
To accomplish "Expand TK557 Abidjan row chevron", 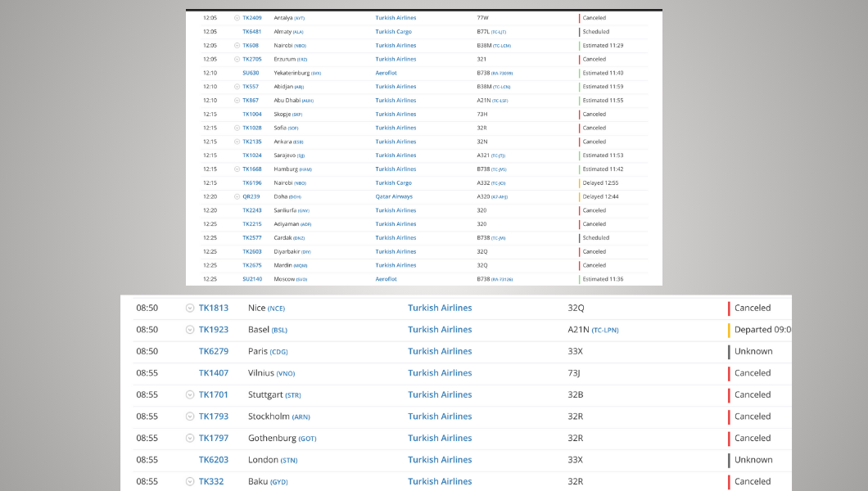I will [237, 87].
